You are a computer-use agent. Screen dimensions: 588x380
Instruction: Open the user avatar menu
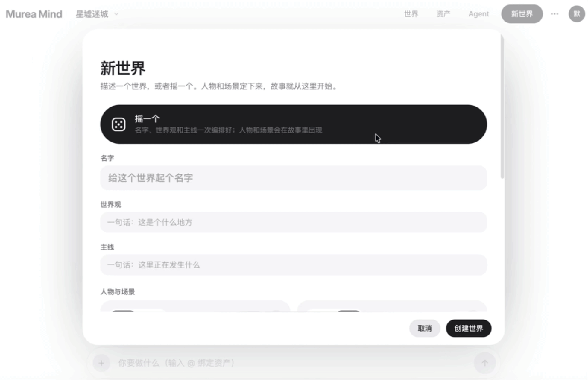577,14
